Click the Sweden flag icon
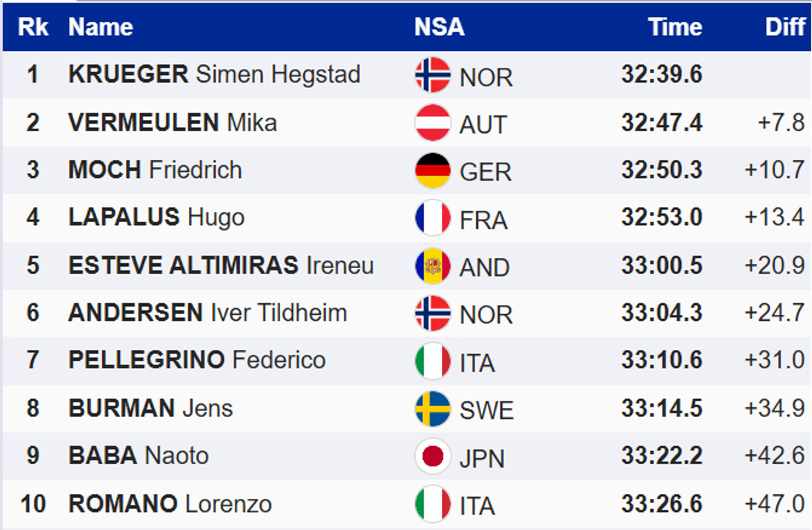Viewport: 812px width, 530px height. (432, 409)
